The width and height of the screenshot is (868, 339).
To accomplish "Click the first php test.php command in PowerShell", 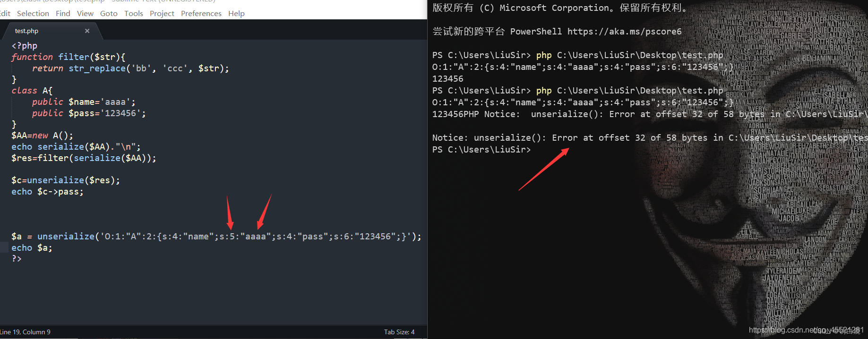I will (x=629, y=55).
